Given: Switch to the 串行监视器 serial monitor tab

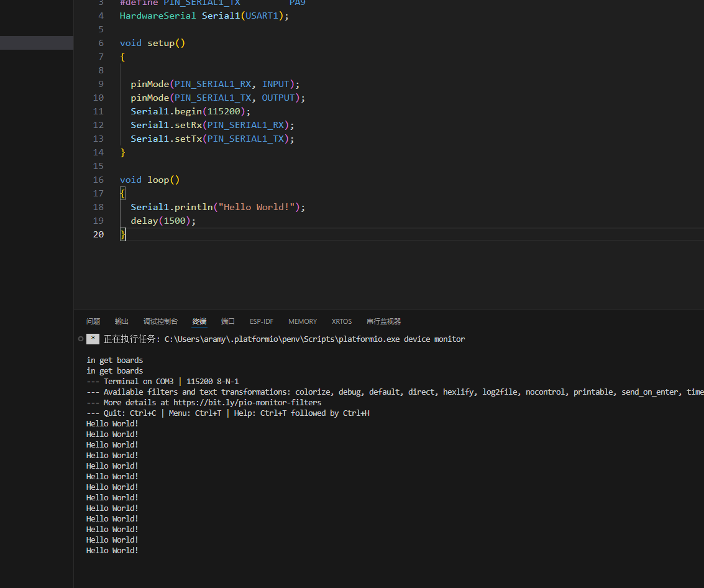Looking at the screenshot, I should (383, 321).
